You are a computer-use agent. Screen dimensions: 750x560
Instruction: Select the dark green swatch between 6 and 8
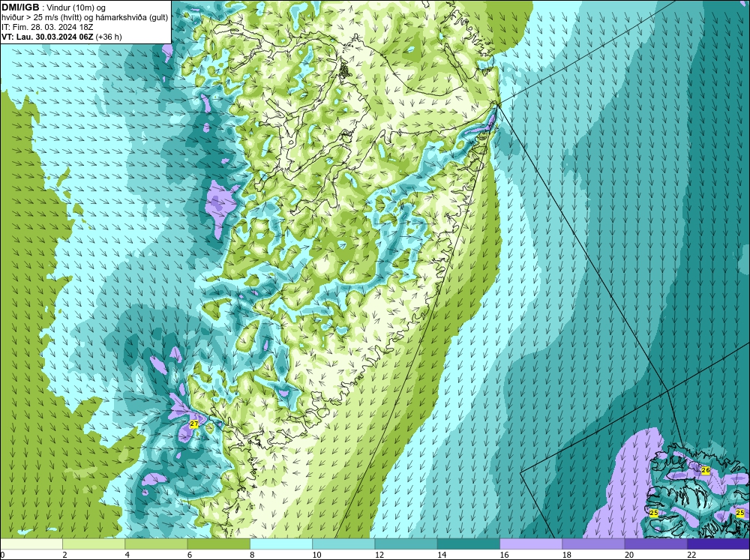click(x=218, y=544)
